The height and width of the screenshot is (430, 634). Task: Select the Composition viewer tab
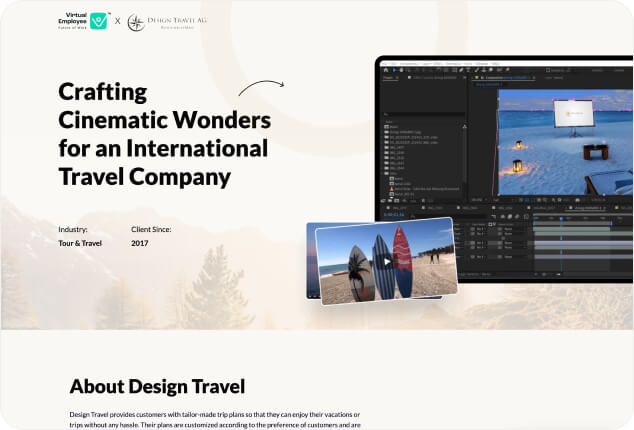tap(505, 77)
